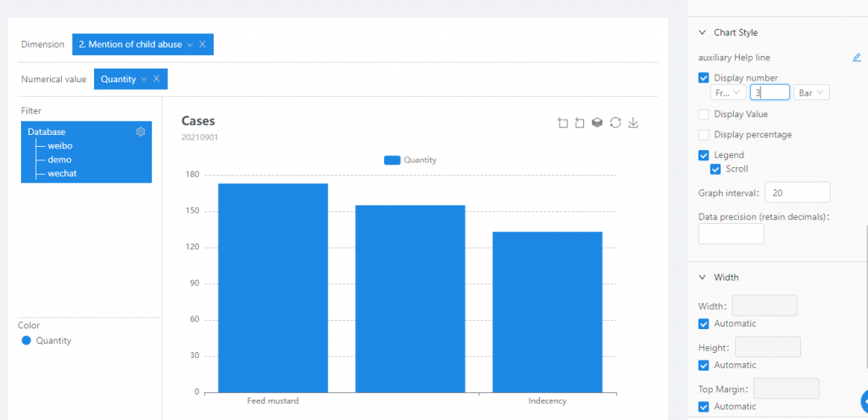The height and width of the screenshot is (420, 868).
Task: Click the Graph interval input field
Action: click(797, 192)
